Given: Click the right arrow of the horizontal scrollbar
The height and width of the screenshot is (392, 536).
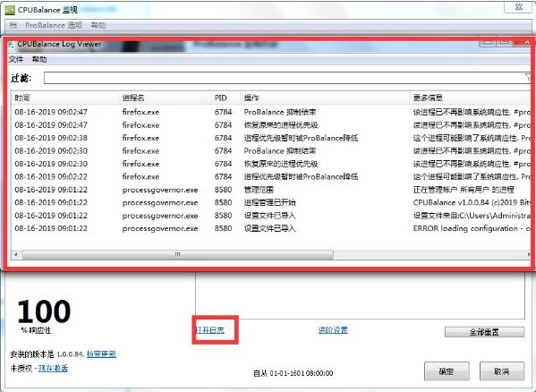Looking at the screenshot, I should tap(529, 254).
